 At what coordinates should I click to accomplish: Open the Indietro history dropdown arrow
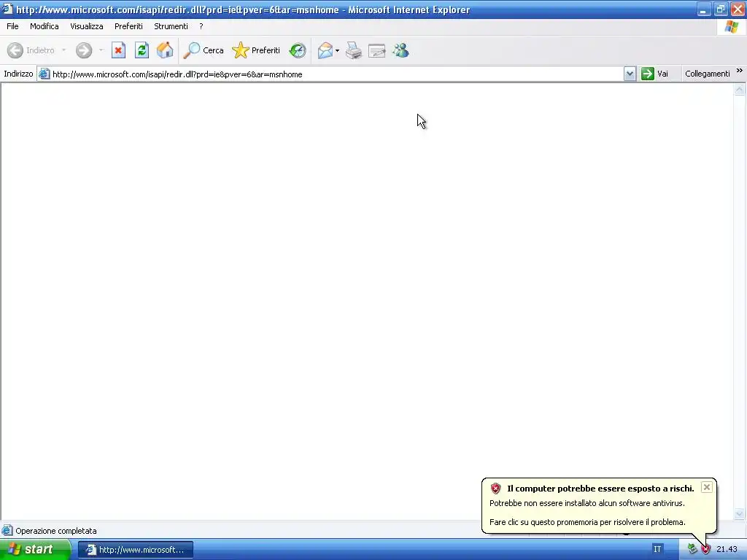tap(64, 50)
